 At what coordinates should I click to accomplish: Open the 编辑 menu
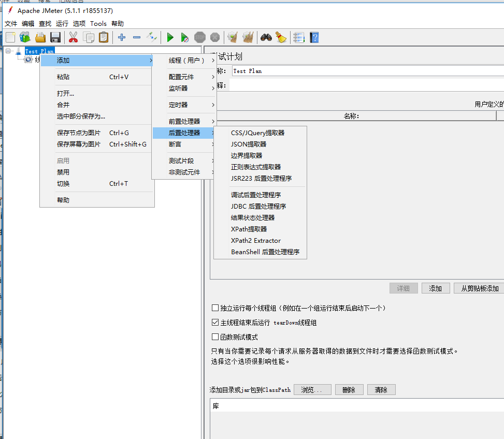(x=28, y=23)
